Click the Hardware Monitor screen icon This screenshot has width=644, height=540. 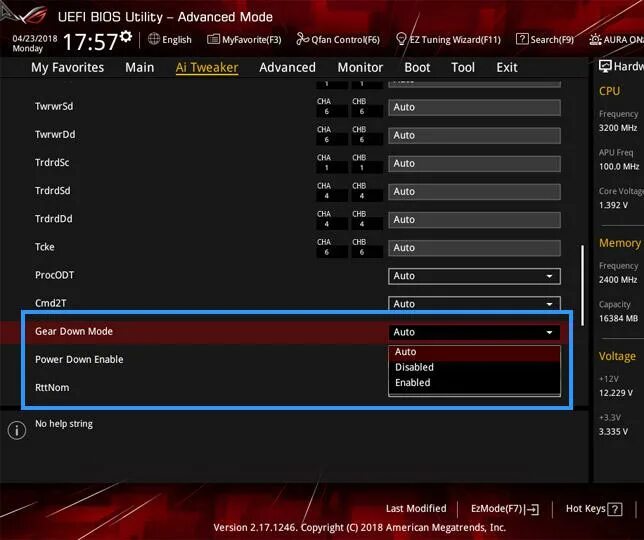point(605,66)
